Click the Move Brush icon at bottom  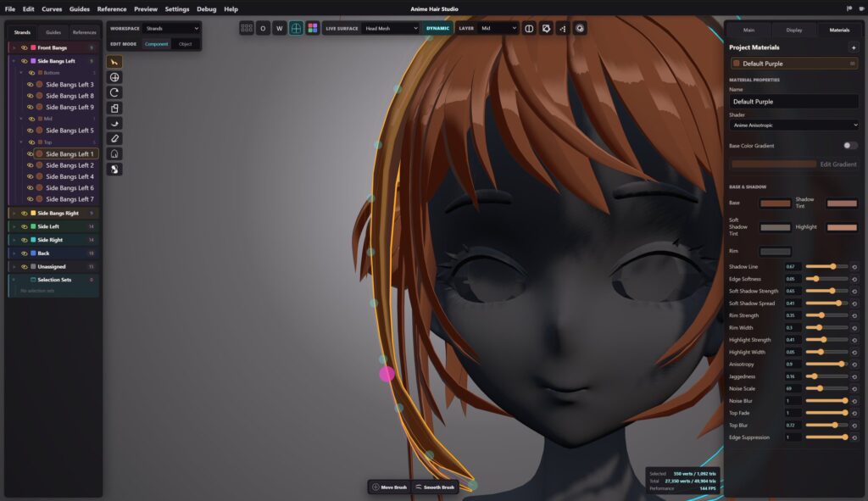point(376,487)
